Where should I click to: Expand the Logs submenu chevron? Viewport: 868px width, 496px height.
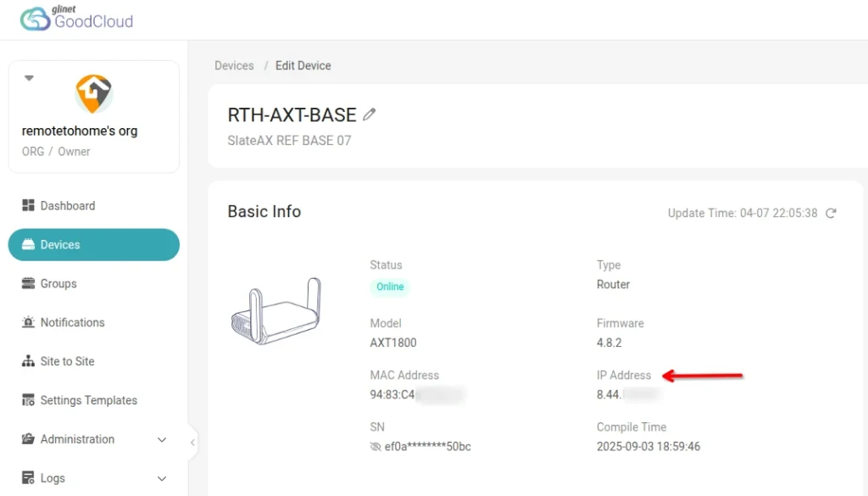pos(162,478)
